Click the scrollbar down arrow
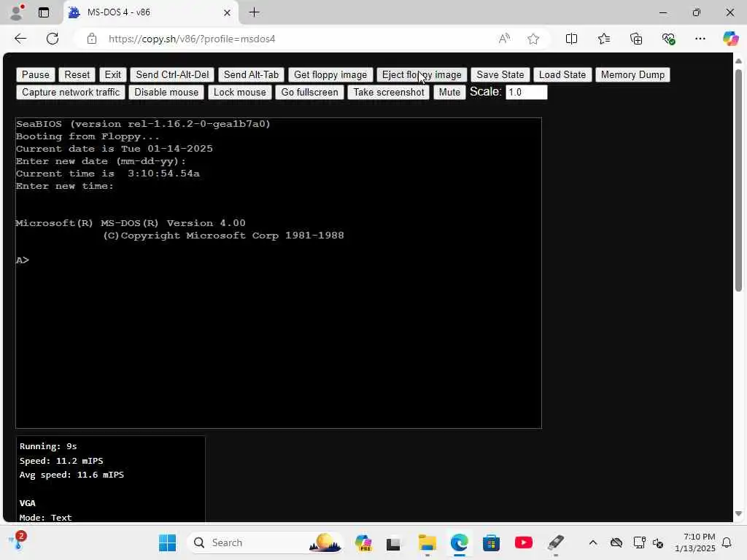This screenshot has width=747, height=560. pyautogui.click(x=738, y=514)
